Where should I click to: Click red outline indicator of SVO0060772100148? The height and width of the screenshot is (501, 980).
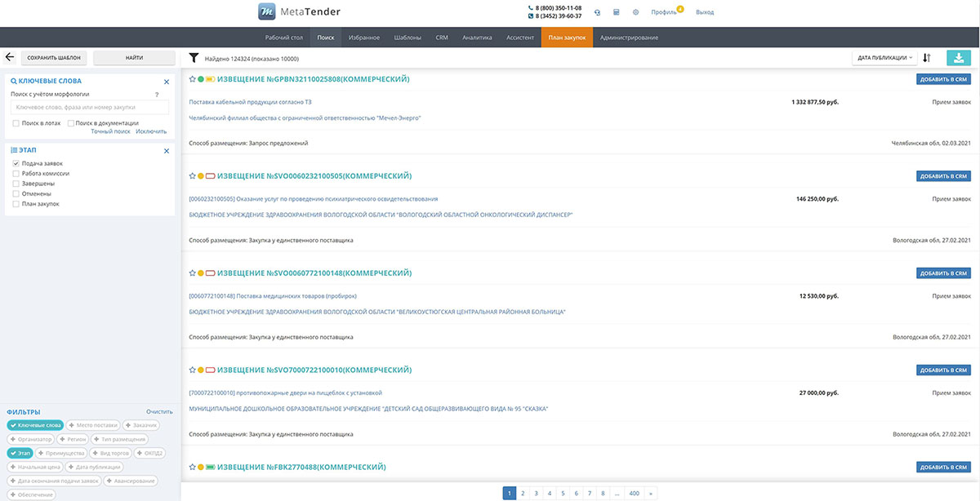[x=210, y=273]
